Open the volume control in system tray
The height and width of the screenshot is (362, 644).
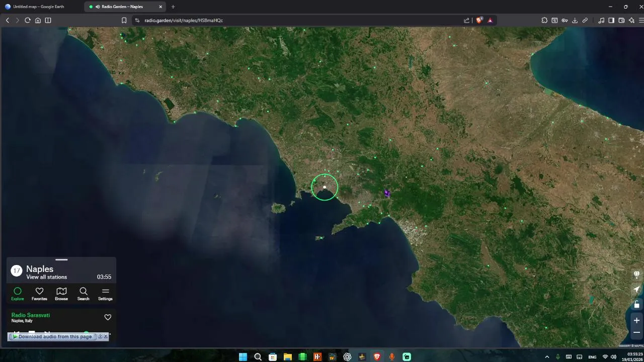(613, 357)
